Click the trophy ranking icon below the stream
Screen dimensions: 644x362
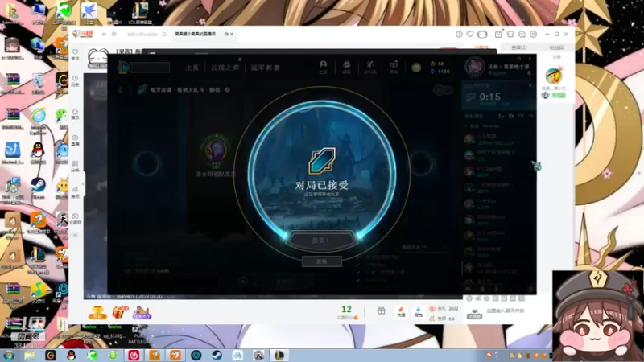[x=97, y=312]
